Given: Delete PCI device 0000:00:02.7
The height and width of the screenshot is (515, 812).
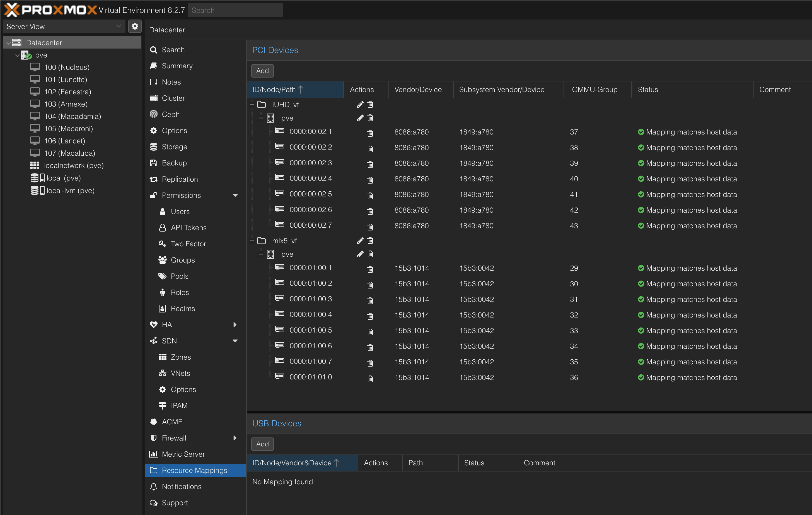Looking at the screenshot, I should [370, 227].
